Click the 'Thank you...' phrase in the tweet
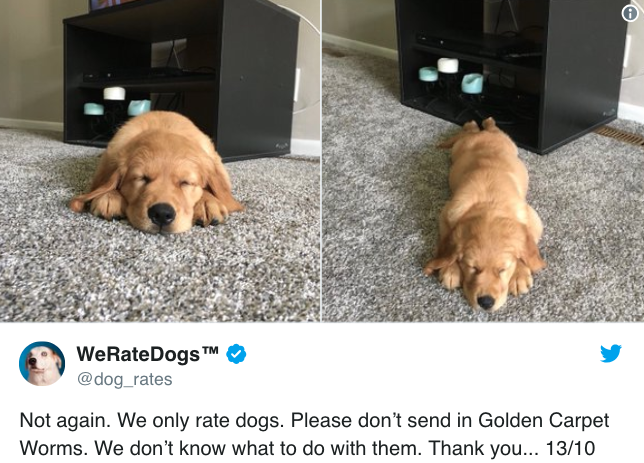 (483, 448)
